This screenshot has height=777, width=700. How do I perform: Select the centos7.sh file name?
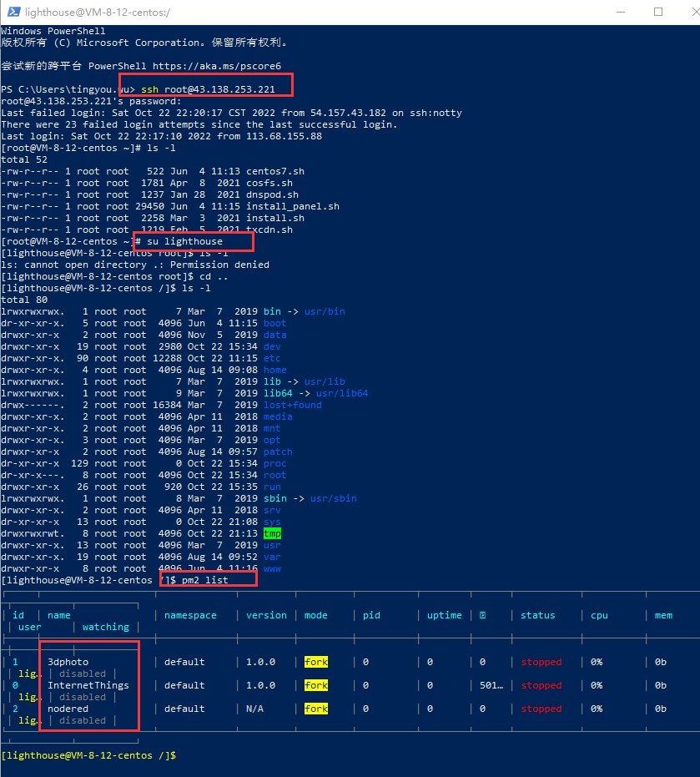click(275, 171)
